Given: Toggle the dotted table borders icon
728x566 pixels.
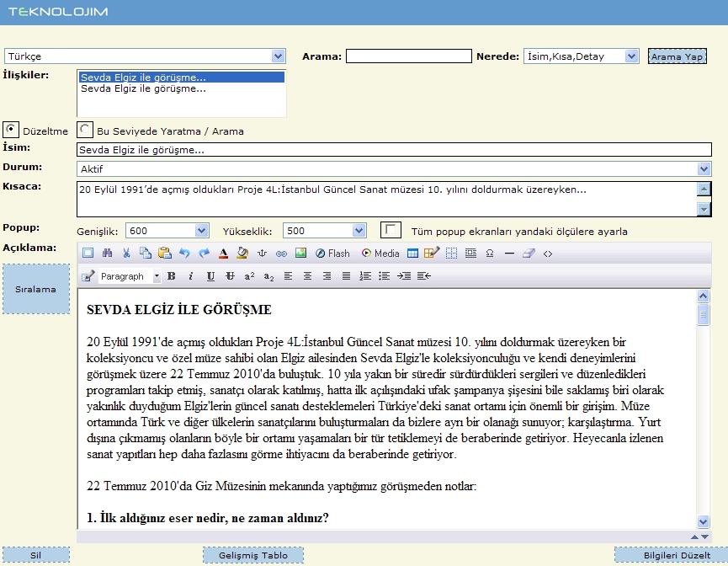Looking at the screenshot, I should [451, 253].
